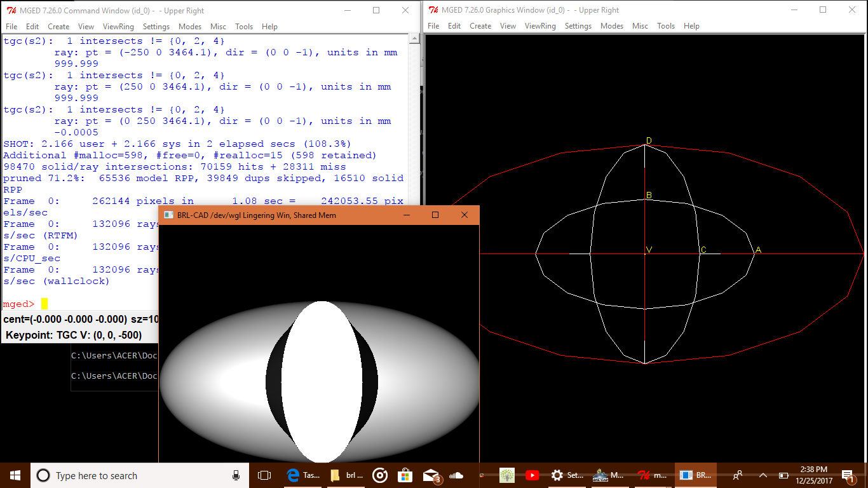Click the Keypoint: TGC V status text
868x488 pixels.
(74, 335)
